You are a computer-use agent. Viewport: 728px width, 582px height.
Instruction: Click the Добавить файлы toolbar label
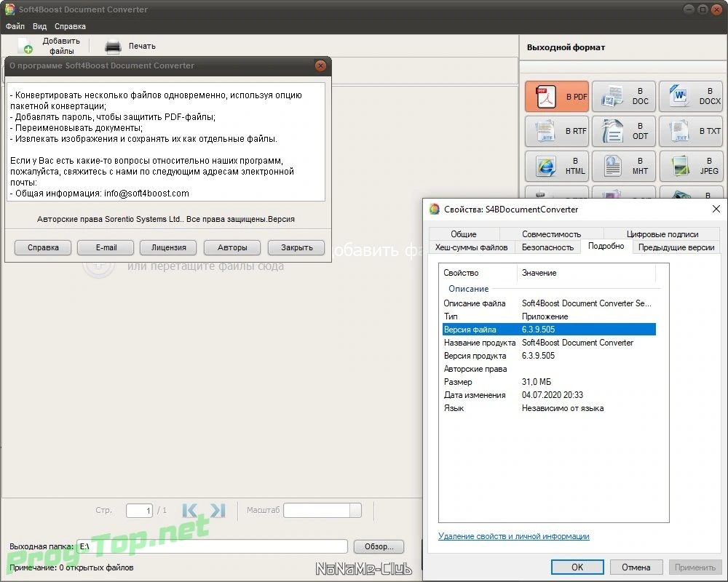[61, 46]
